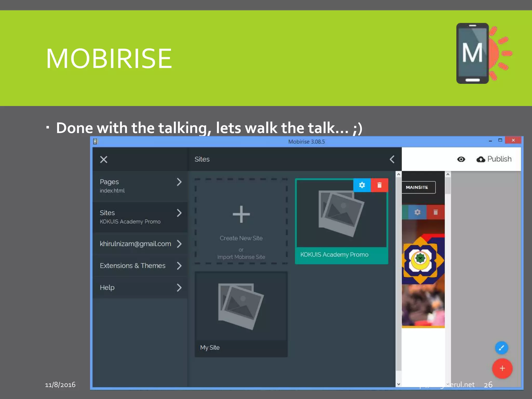
Task: Click the block trash icon in preview
Action: pos(436,212)
